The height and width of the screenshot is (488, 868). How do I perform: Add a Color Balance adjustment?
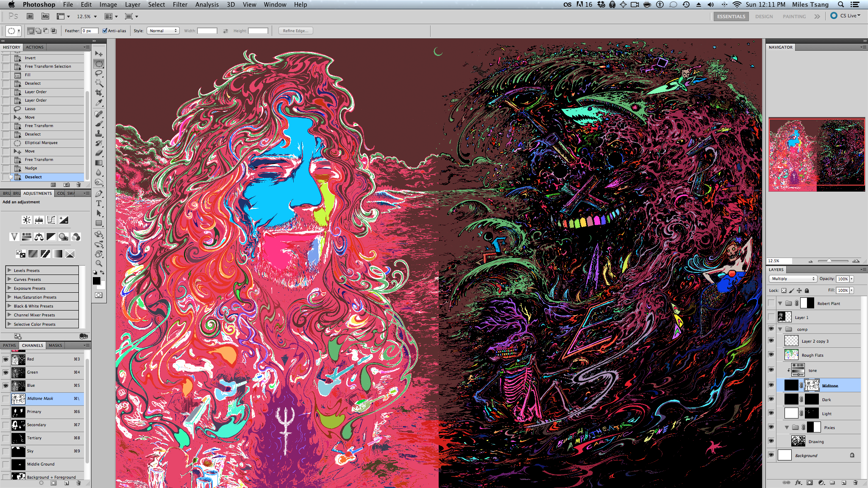(x=39, y=237)
